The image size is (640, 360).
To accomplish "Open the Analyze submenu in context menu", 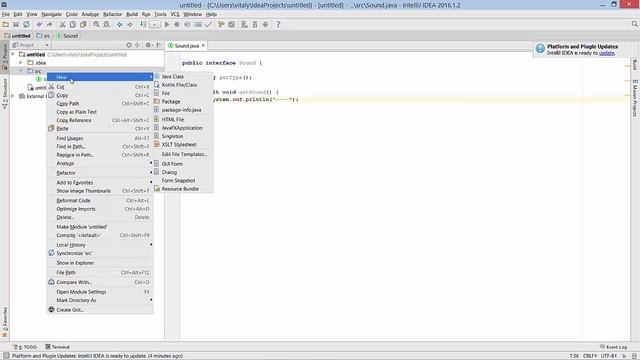I will [100, 163].
